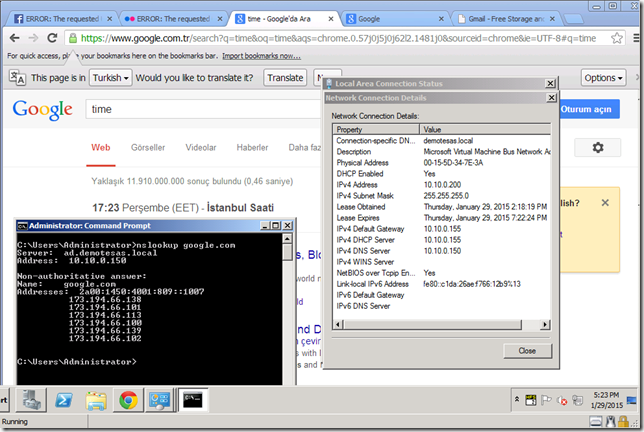Close the time - Google'da Ara tab
Screen dimensions: 644x432
pos(331,19)
